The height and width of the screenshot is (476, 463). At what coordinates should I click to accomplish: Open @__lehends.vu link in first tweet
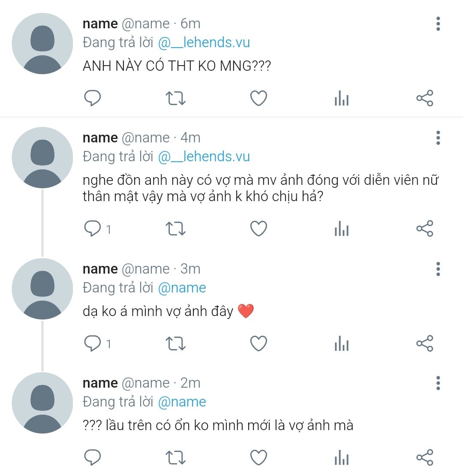click(204, 42)
